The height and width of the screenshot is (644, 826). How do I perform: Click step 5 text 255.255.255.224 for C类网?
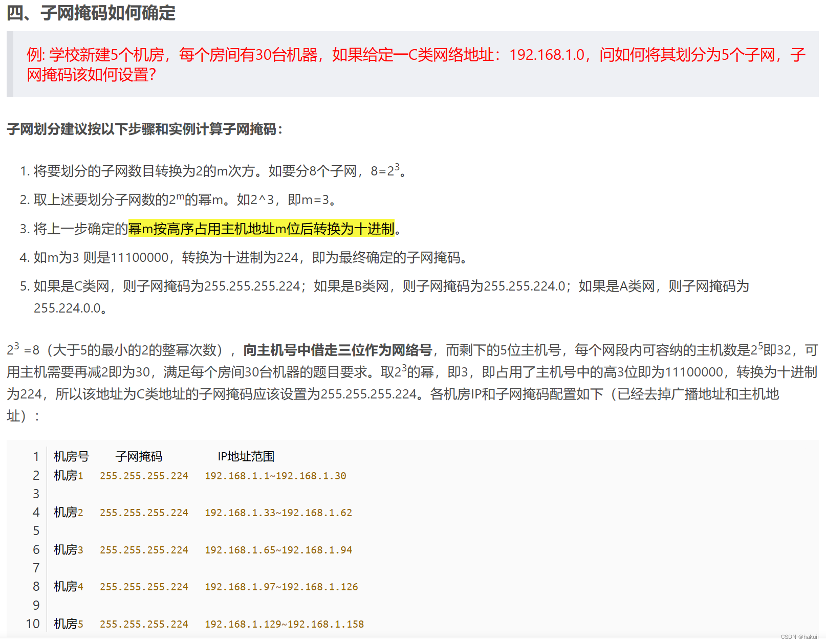(x=252, y=286)
